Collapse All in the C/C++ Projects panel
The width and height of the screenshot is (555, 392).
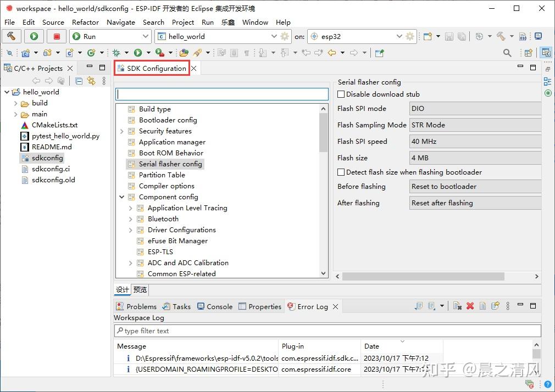pos(79,81)
